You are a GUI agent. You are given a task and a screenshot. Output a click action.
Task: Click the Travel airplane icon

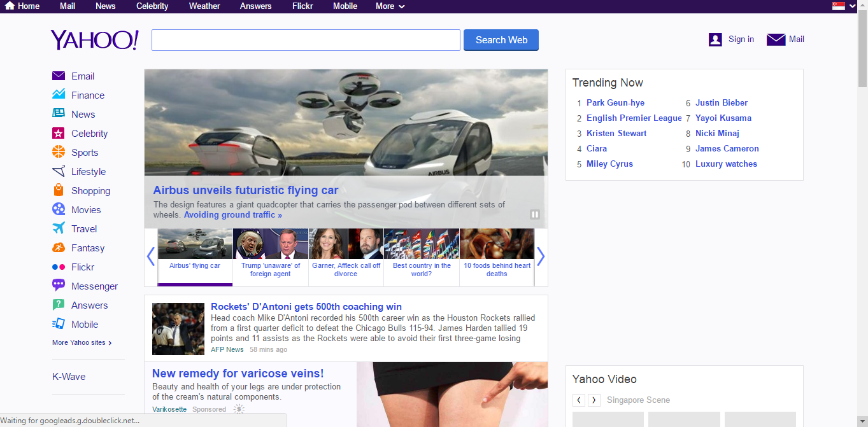pos(59,228)
